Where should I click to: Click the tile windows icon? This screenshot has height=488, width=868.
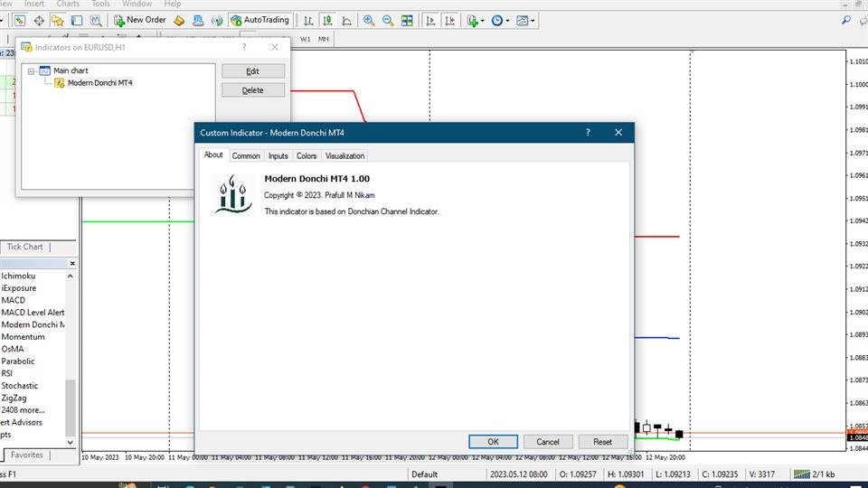[408, 20]
